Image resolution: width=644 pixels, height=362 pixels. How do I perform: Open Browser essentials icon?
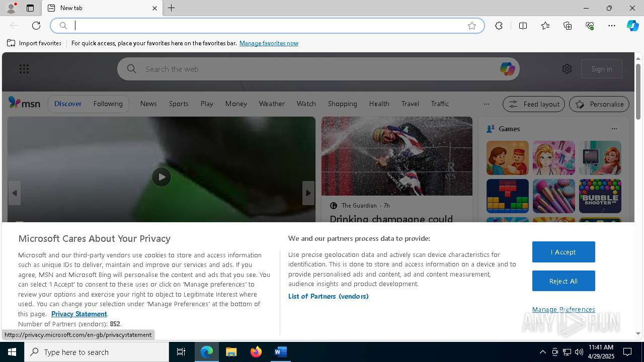tap(590, 26)
